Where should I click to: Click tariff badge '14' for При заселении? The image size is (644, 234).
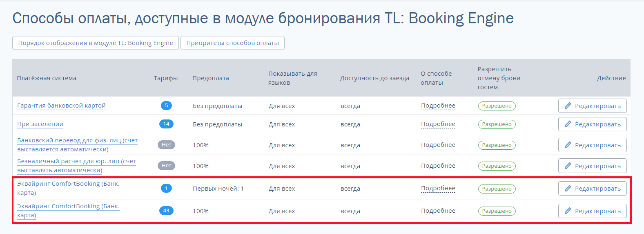coord(166,124)
